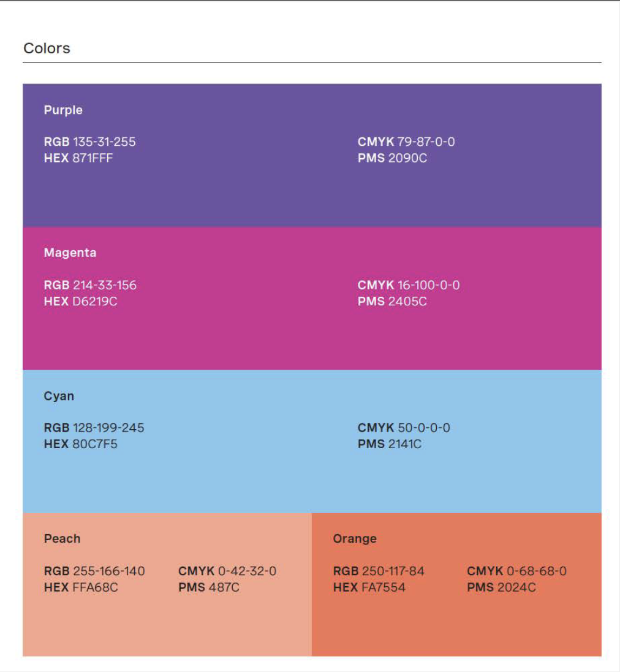Image resolution: width=620 pixels, height=672 pixels.
Task: Click the CMYK 16-100-0-0 value
Action: (409, 285)
